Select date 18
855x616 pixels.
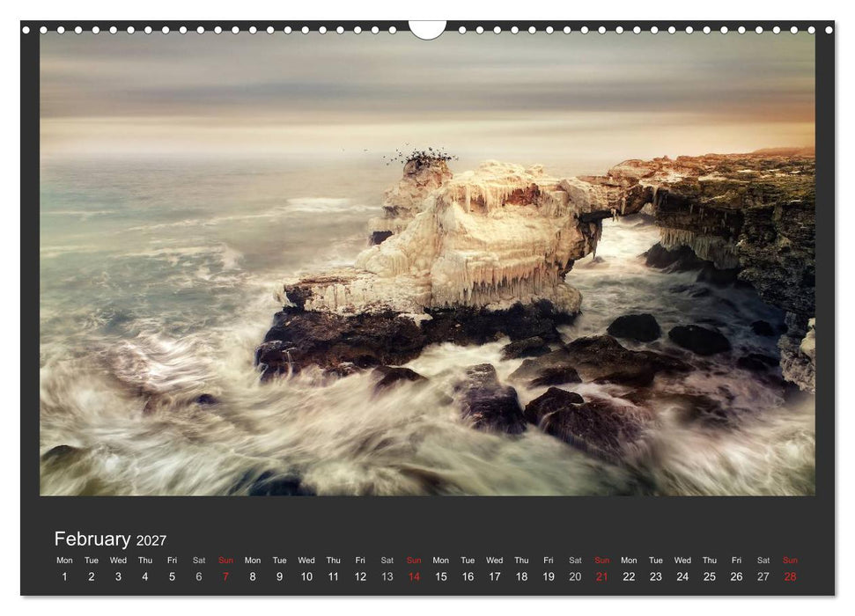pyautogui.click(x=521, y=576)
